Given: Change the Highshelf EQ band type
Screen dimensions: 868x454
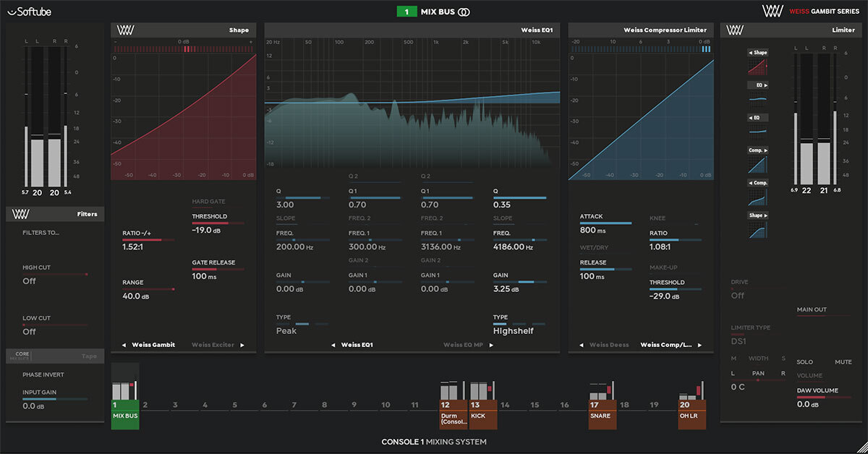Looking at the screenshot, I should click(519, 324).
